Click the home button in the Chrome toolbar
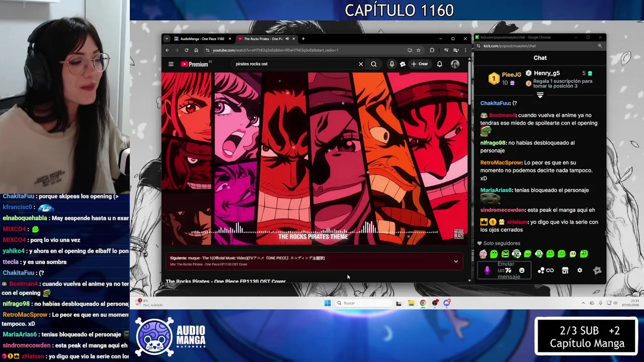 [196, 50]
